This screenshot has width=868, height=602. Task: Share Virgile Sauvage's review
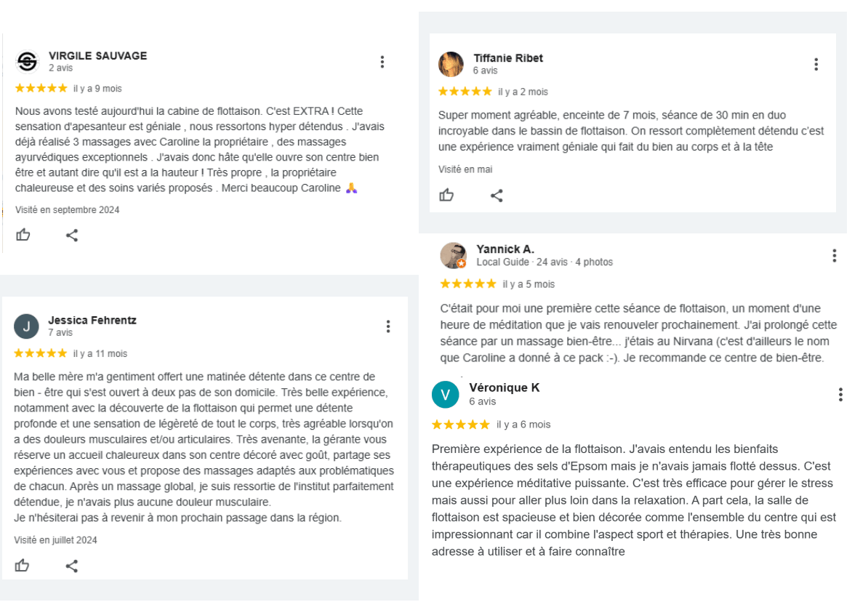(x=72, y=235)
